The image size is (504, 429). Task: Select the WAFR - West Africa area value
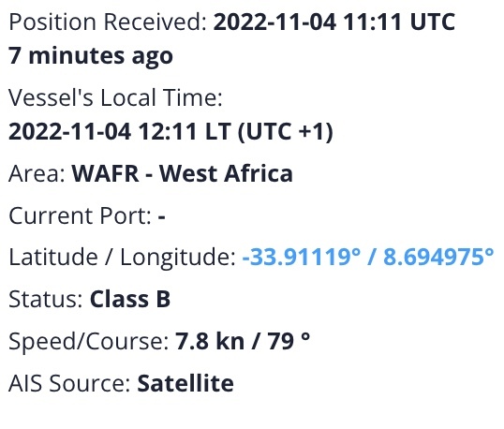click(183, 173)
